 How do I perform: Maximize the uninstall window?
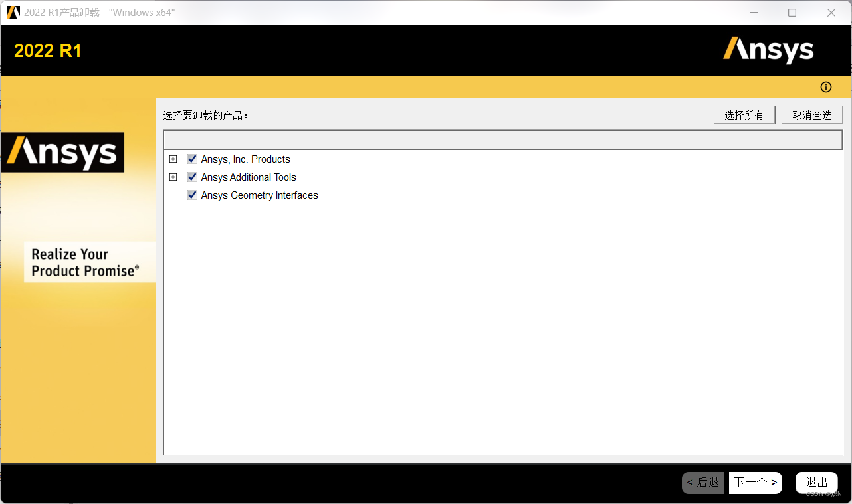point(792,13)
